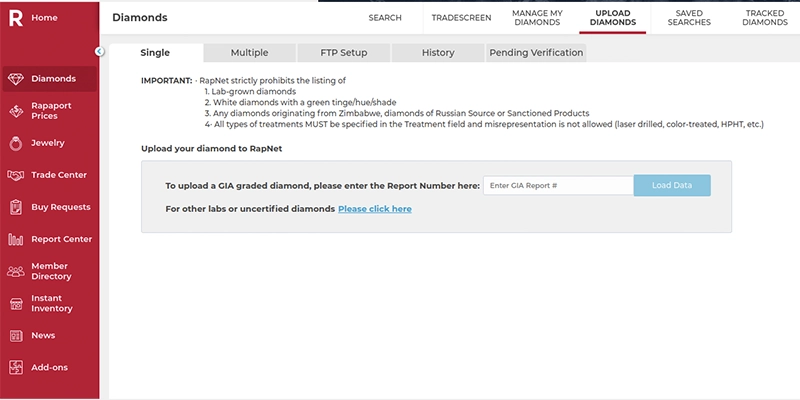
Task: Select the Diamonds label in the sidebar
Action: pos(53,79)
